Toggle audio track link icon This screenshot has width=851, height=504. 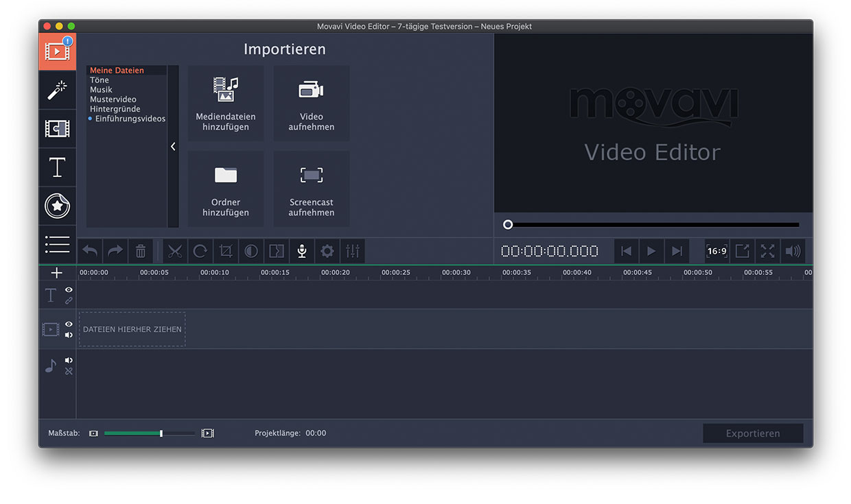point(69,371)
